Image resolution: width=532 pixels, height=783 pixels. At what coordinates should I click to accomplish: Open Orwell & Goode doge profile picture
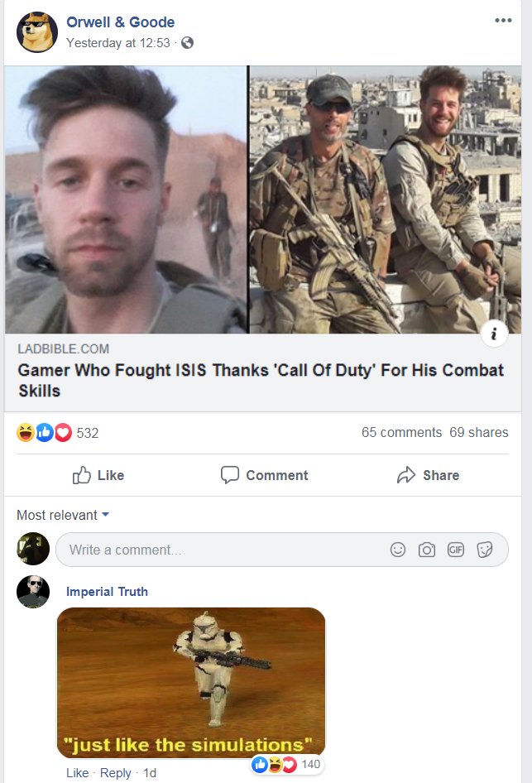[37, 32]
